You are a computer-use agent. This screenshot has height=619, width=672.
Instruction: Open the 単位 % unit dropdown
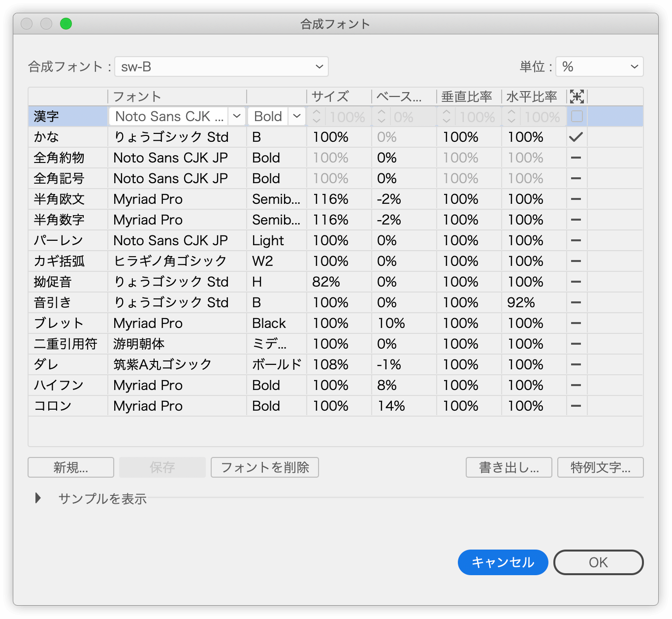[600, 66]
